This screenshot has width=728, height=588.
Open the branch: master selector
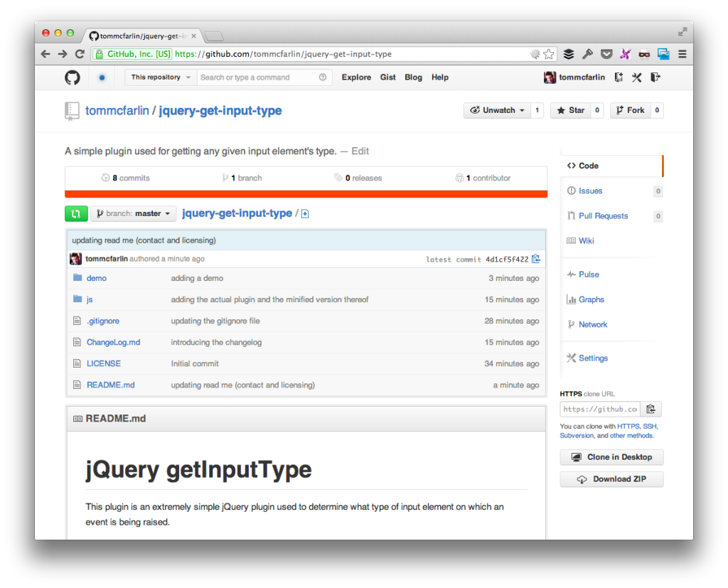[133, 213]
